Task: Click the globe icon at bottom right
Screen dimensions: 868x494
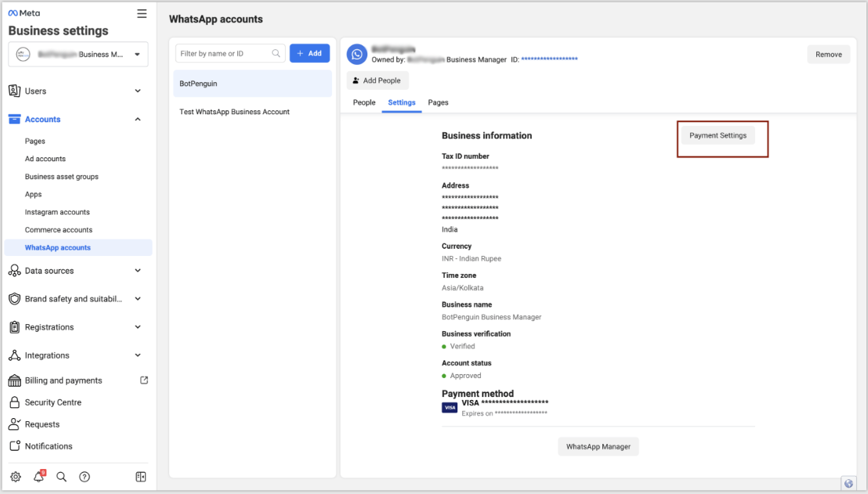Action: coord(848,483)
